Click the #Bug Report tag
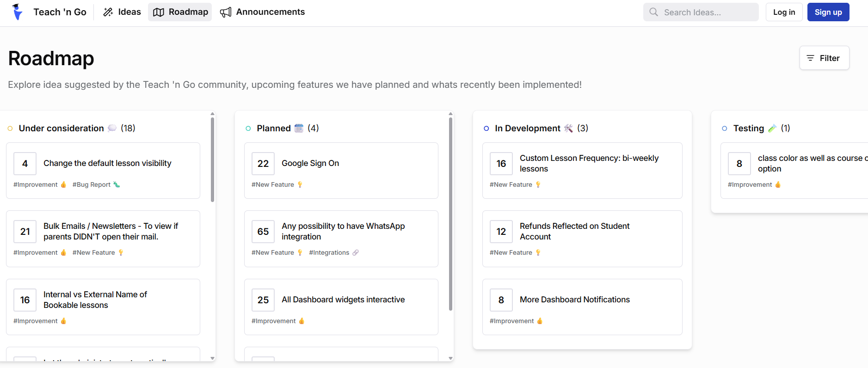The height and width of the screenshot is (368, 868). click(x=96, y=184)
